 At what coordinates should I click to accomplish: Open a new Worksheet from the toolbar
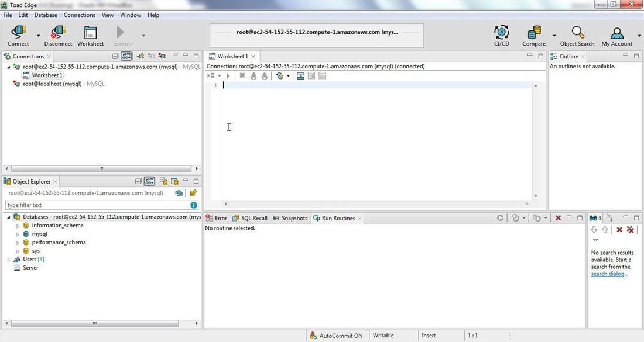(x=90, y=36)
